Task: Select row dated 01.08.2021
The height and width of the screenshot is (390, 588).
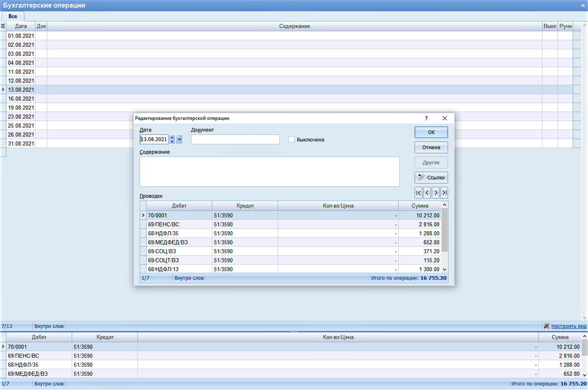Action: click(x=290, y=35)
